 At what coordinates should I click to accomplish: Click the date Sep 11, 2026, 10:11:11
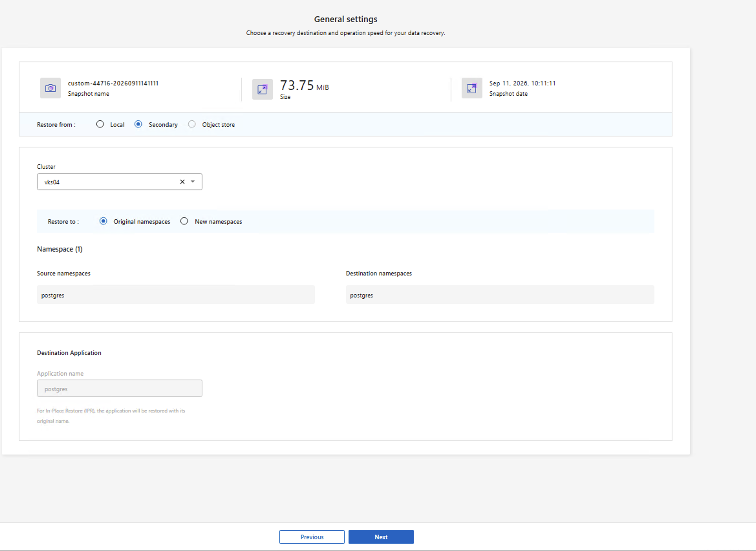523,83
